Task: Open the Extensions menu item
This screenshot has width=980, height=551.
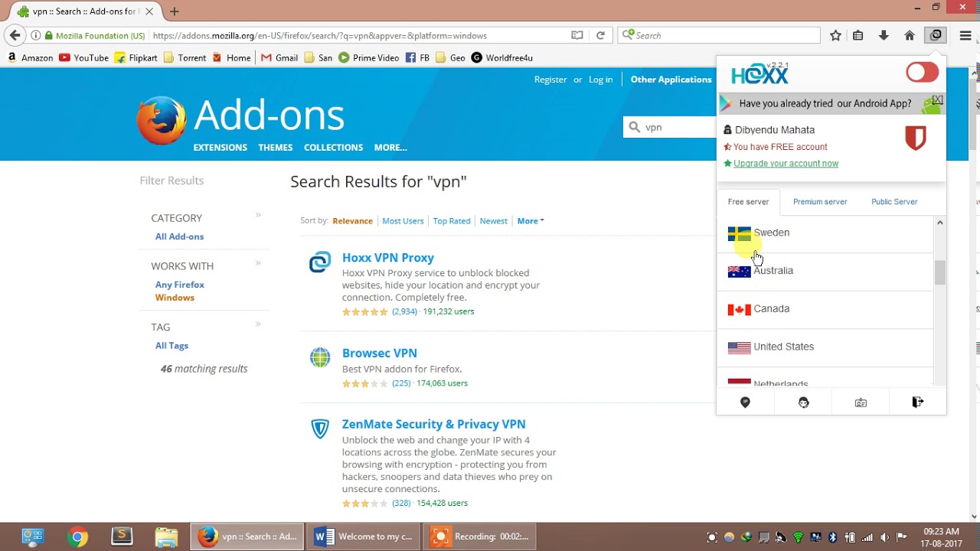Action: pyautogui.click(x=220, y=148)
